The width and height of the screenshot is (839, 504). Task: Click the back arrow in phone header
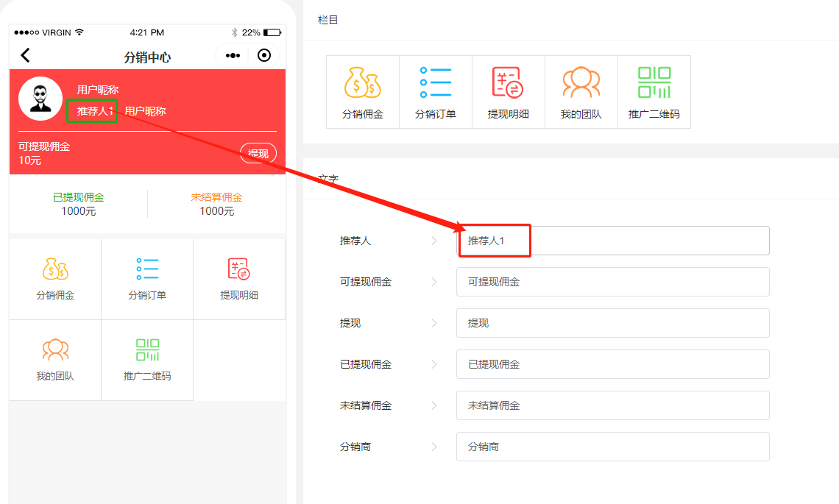pos(25,55)
